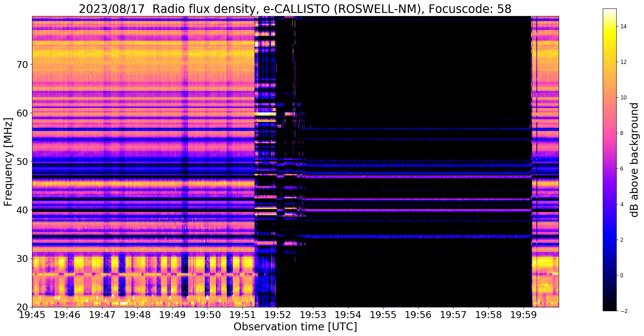Click the 19:46 time tick label
This screenshot has height=336, width=644.
67,315
